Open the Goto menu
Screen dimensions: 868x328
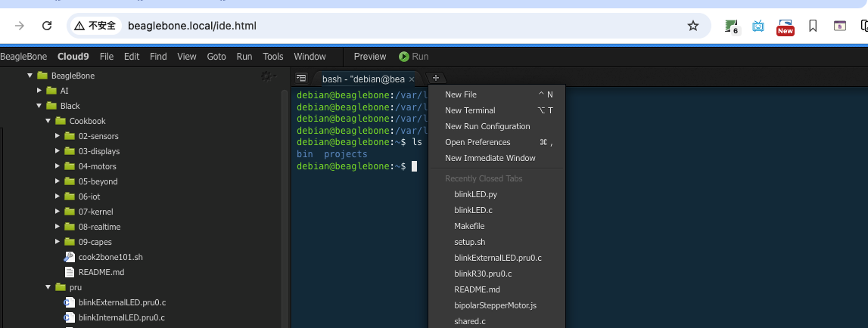point(216,57)
